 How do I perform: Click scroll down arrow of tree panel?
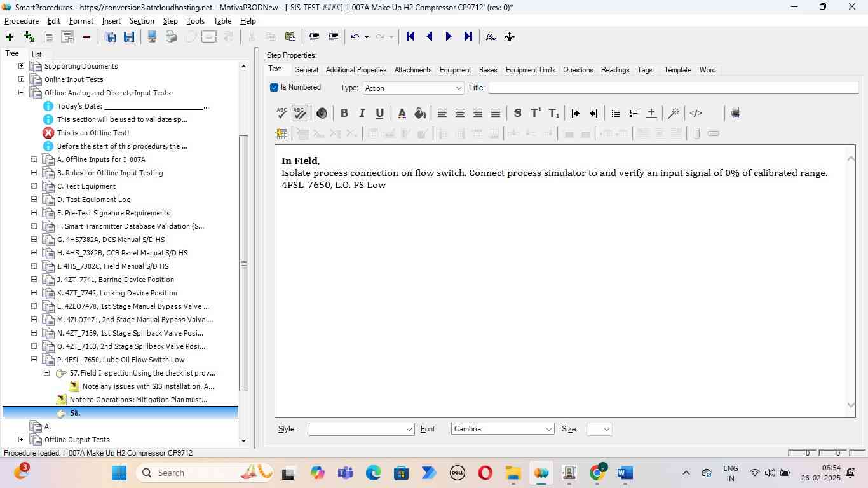click(x=243, y=440)
